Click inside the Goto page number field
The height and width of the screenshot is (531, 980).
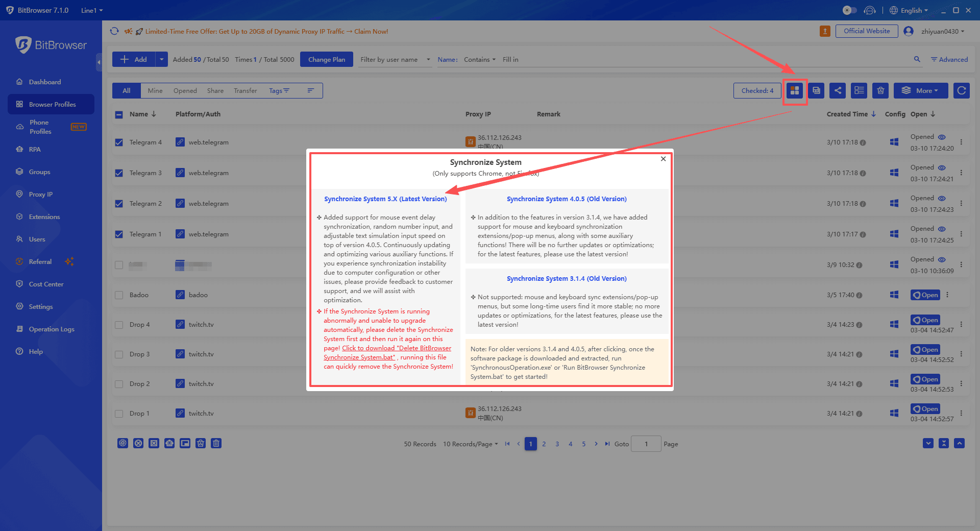coord(646,444)
